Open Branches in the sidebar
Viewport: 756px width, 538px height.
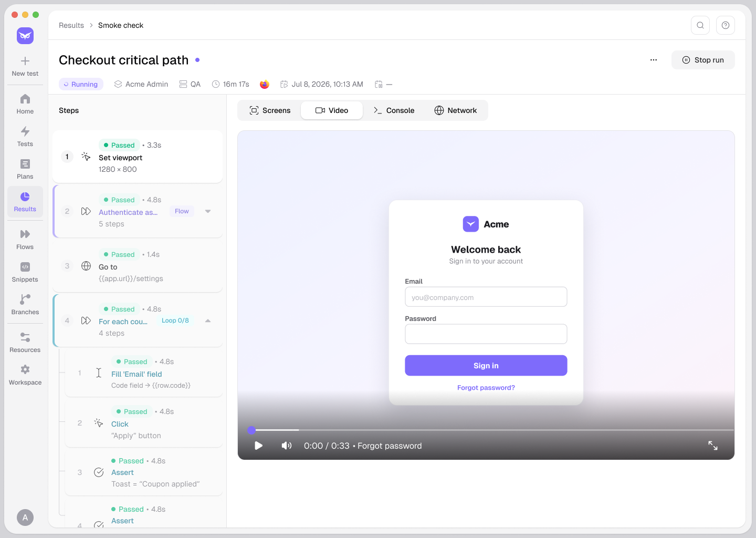tap(25, 305)
